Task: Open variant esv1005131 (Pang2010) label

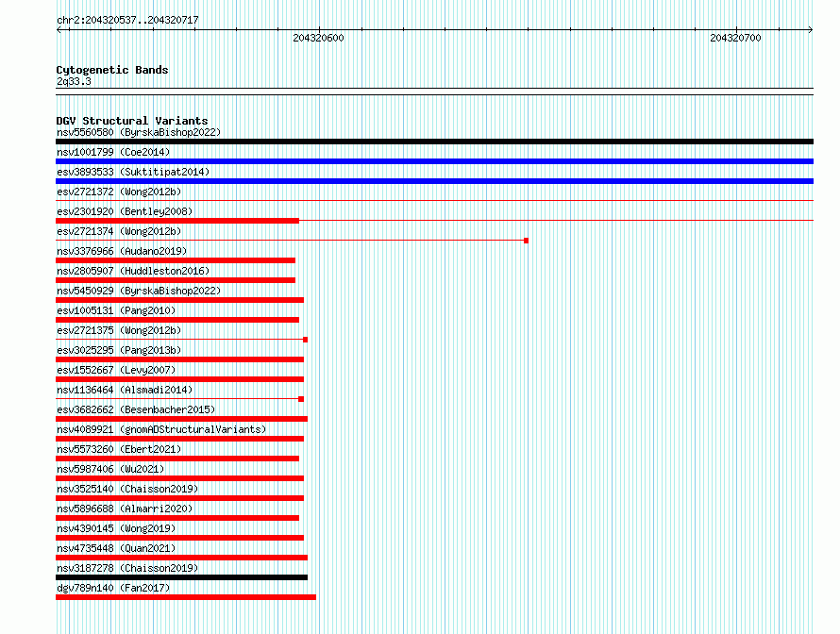Action: 116,310
